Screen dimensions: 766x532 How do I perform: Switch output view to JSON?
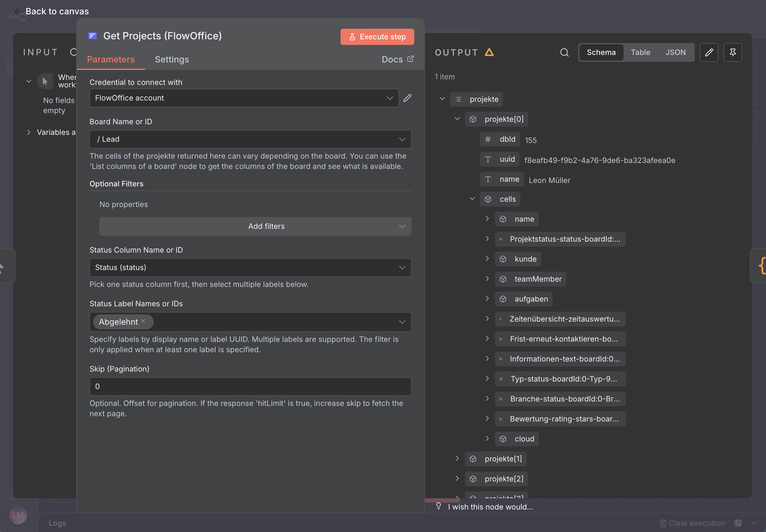point(676,52)
